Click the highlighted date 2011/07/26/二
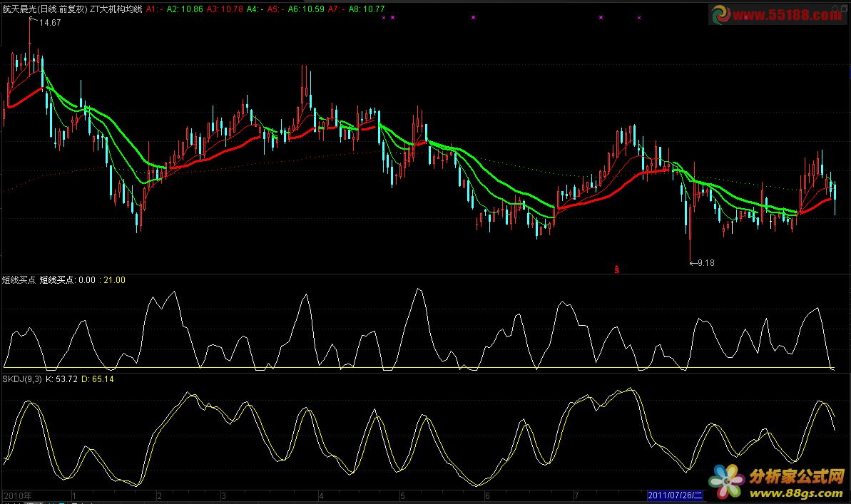This screenshot has width=851, height=504. point(675,495)
